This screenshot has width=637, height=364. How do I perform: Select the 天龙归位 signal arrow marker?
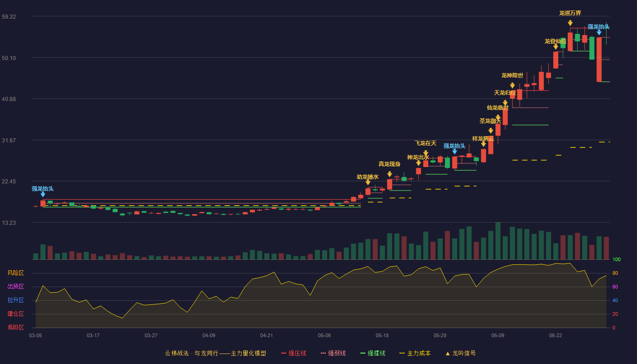505,103
